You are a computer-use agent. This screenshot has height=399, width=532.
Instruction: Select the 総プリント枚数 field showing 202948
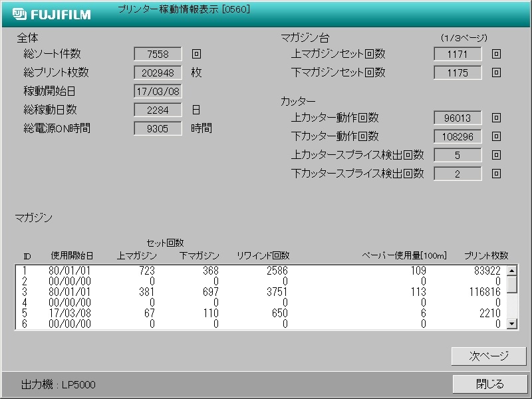pos(158,72)
